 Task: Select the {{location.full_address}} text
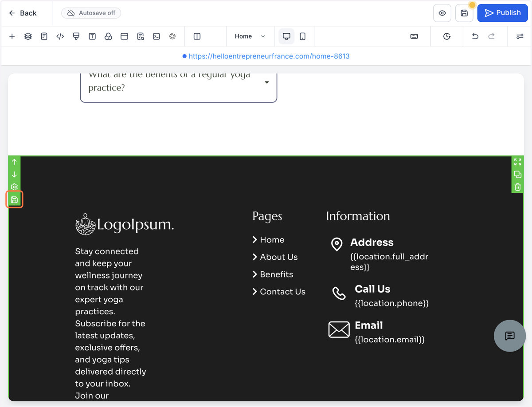[389, 262]
